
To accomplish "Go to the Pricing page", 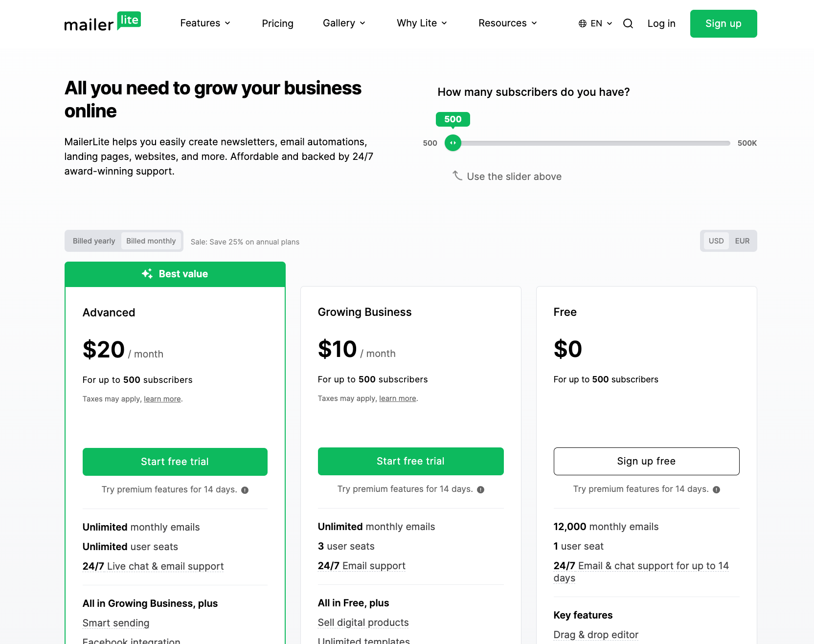I will coord(277,23).
